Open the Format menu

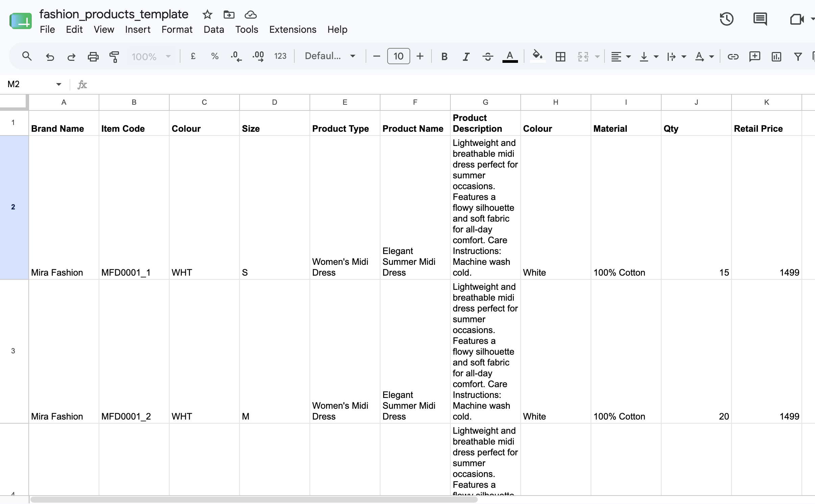177,30
